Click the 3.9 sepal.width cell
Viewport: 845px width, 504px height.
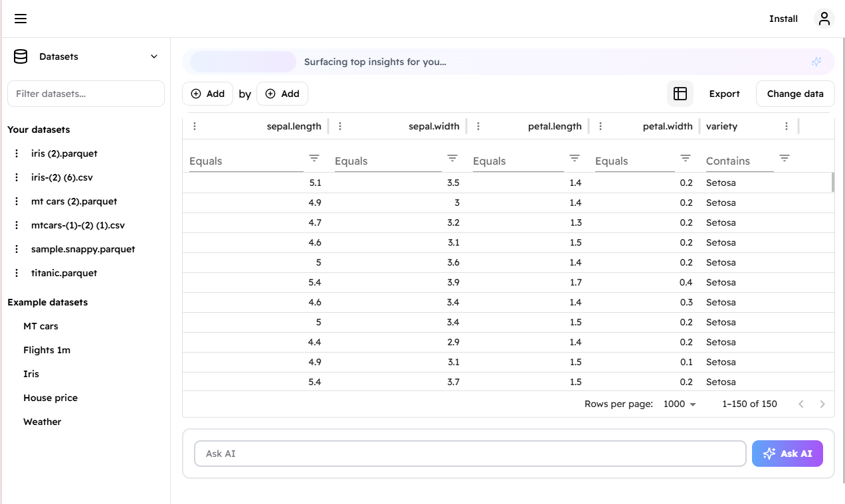397,282
